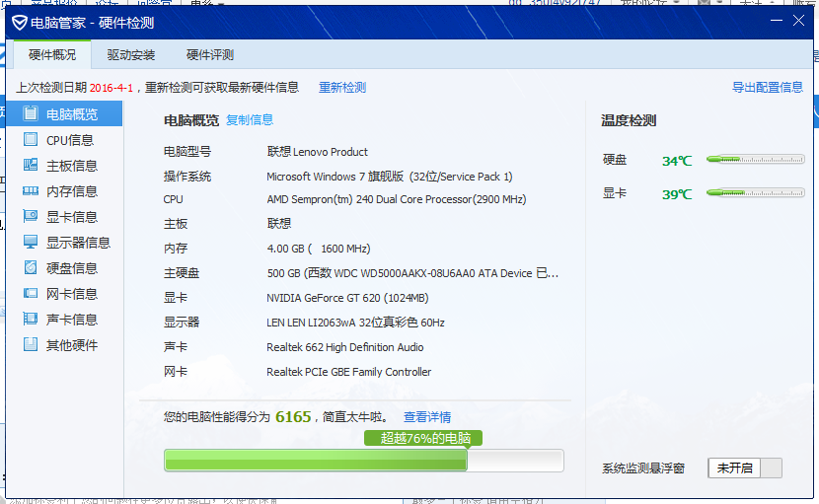Click the 导出配置信息 link

pos(768,87)
